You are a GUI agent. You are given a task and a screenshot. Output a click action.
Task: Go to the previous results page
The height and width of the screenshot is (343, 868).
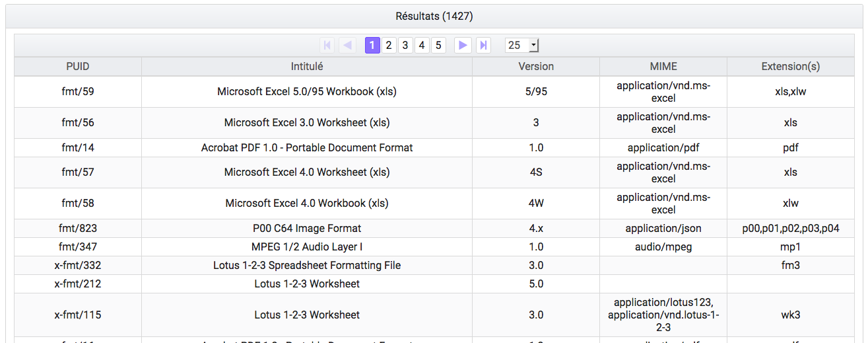(x=347, y=46)
